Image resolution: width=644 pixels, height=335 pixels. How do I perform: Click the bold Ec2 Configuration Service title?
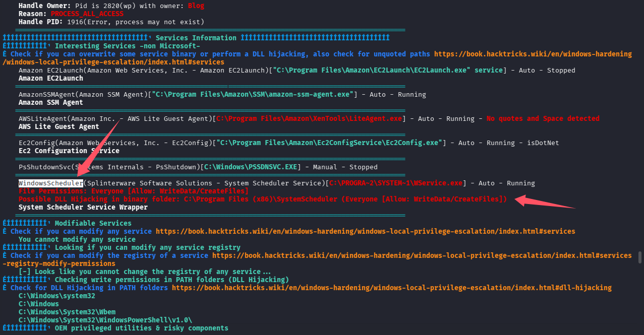pos(69,151)
